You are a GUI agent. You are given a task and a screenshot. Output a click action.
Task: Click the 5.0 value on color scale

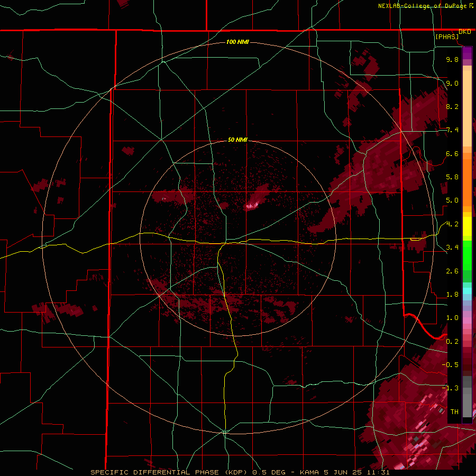(452, 200)
